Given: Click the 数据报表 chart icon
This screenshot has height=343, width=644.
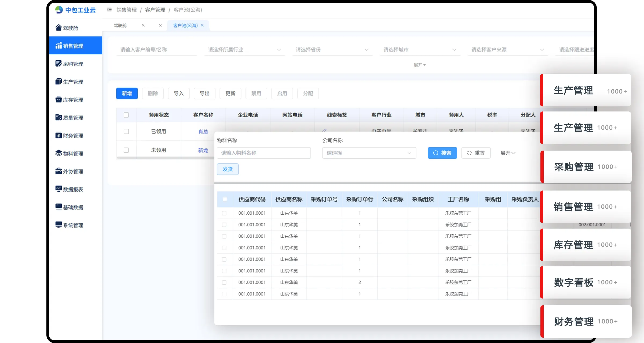Looking at the screenshot, I should coord(58,189).
